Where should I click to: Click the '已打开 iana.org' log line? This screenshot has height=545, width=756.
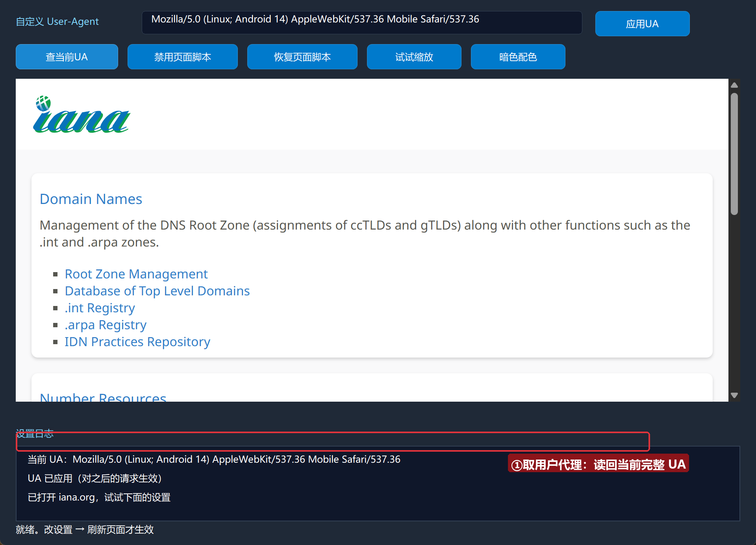99,497
